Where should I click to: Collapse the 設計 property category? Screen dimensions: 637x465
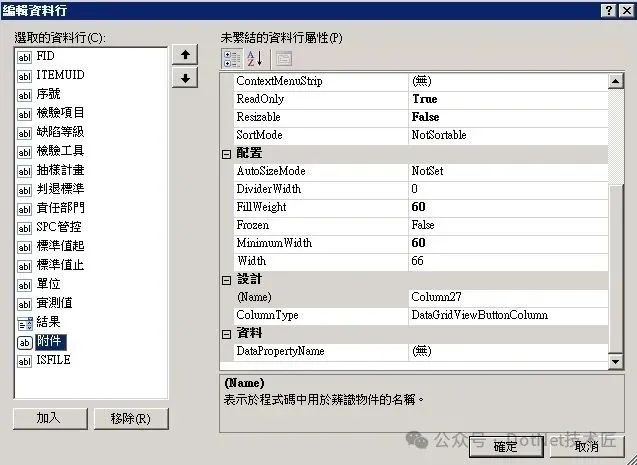227,280
